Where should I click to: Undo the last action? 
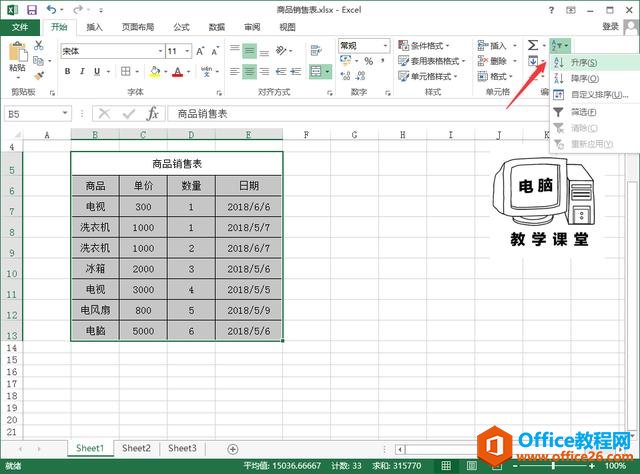click(x=51, y=9)
